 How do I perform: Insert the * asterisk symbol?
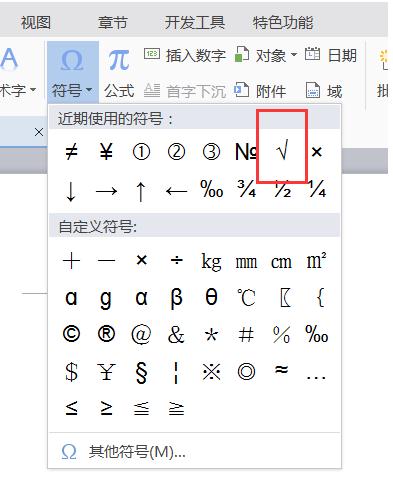click(x=211, y=335)
